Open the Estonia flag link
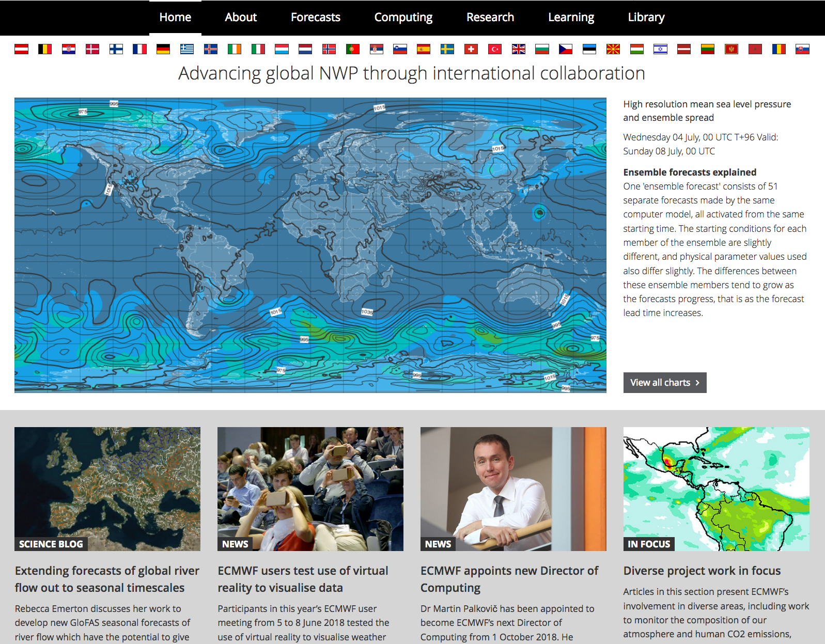The image size is (825, 644). point(589,49)
